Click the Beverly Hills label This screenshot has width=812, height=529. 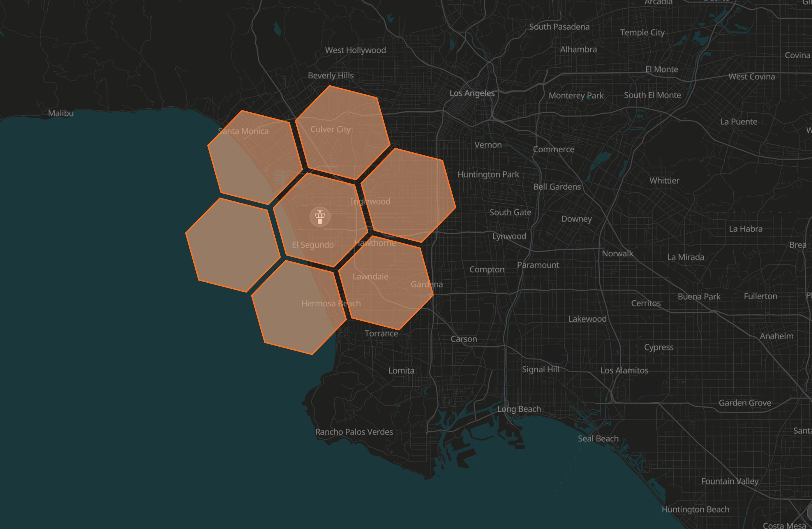tap(330, 75)
